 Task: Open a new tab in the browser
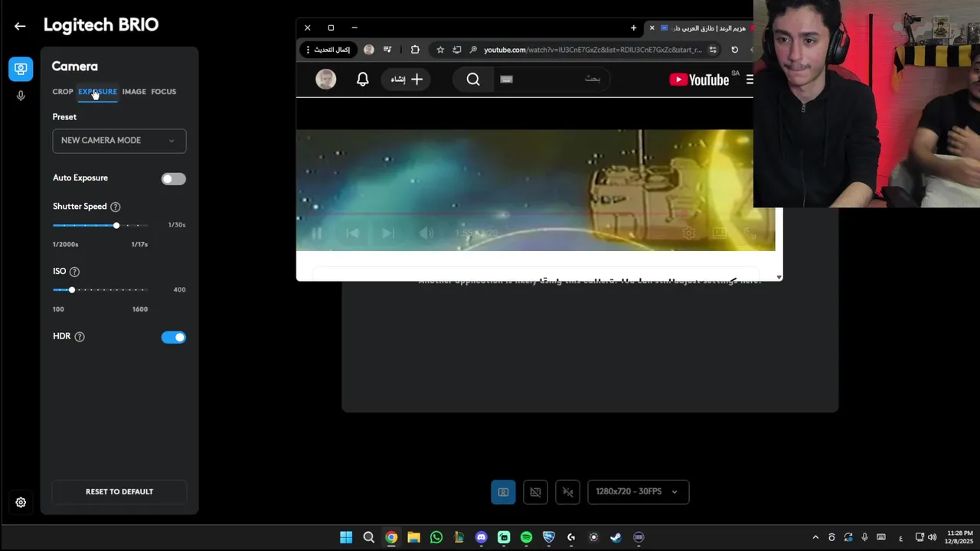633,28
